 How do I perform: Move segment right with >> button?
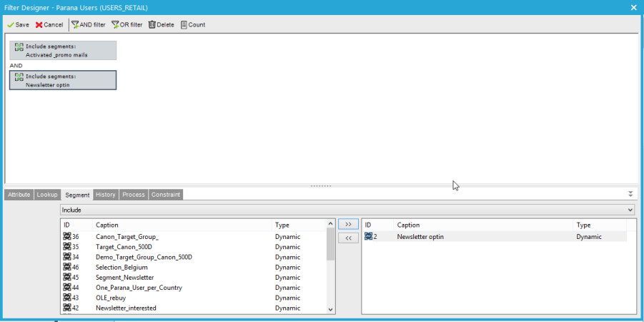click(x=348, y=225)
